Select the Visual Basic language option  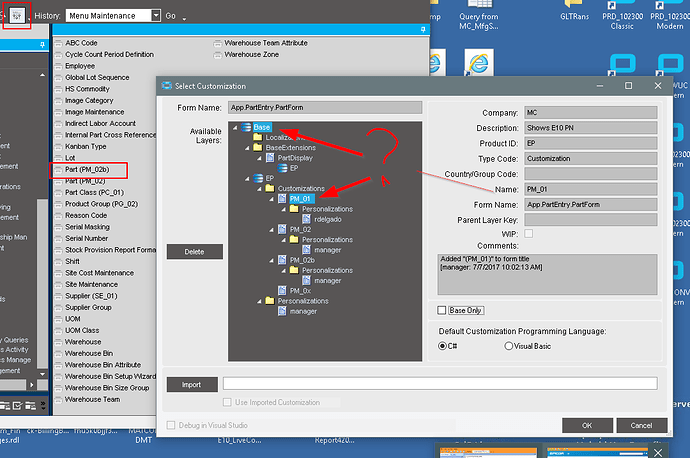[x=509, y=346]
